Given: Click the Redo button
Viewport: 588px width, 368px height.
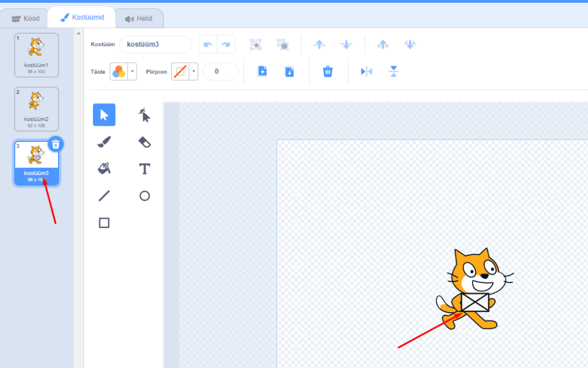Looking at the screenshot, I should (226, 45).
